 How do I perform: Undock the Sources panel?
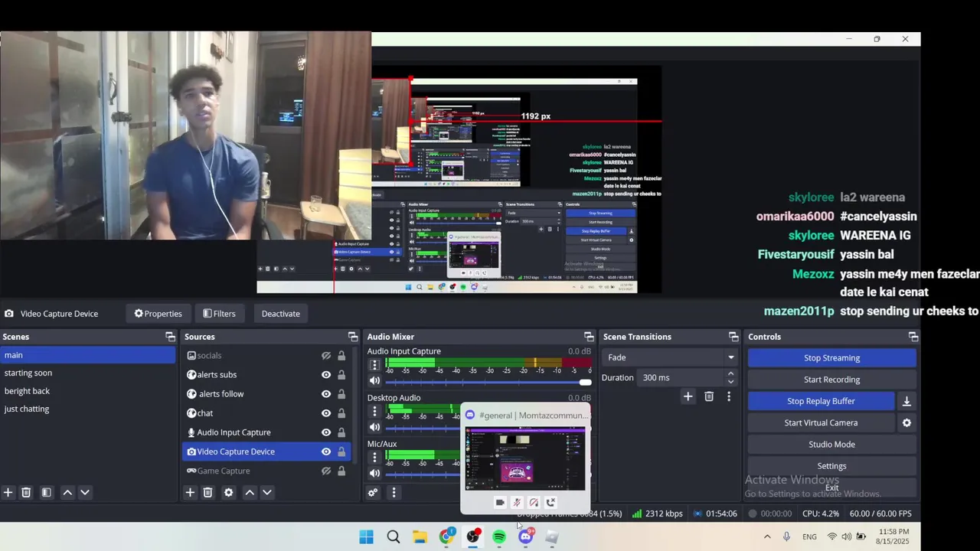[x=353, y=337]
